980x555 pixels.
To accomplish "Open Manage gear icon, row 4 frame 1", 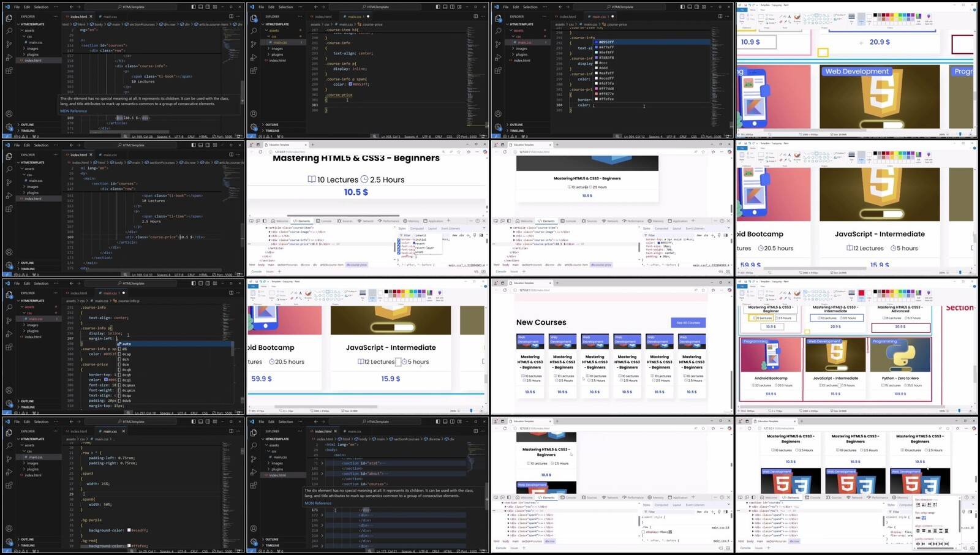I will click(x=9, y=542).
